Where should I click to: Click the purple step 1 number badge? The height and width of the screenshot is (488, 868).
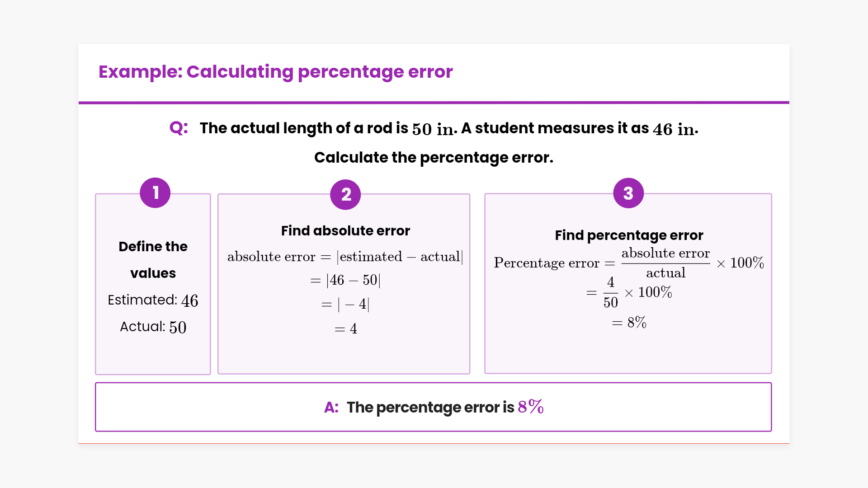(155, 193)
